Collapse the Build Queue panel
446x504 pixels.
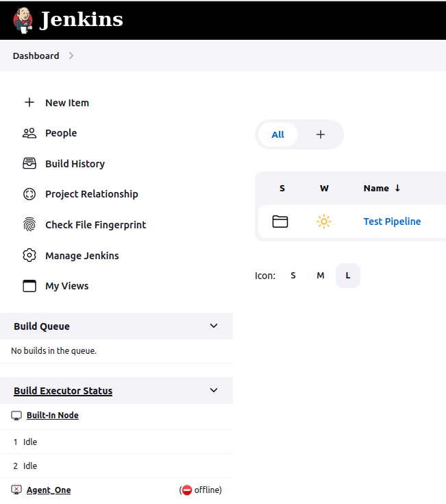pyautogui.click(x=214, y=326)
